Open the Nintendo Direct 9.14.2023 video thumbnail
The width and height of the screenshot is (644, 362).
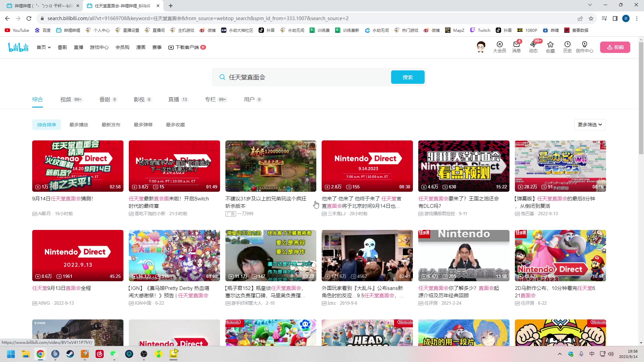tap(367, 166)
